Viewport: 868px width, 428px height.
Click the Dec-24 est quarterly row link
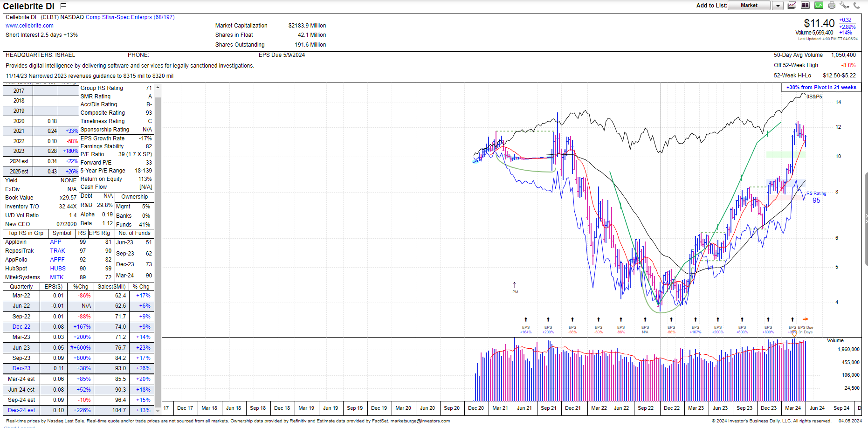(x=21, y=410)
